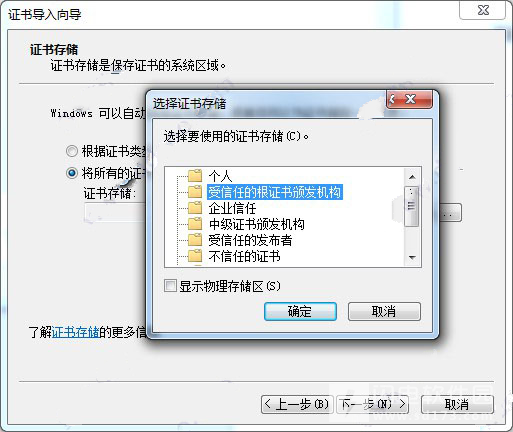Viewport: 513px width, 432px height.
Task: Click folder icon beside 不信任的证书
Action: coord(195,256)
